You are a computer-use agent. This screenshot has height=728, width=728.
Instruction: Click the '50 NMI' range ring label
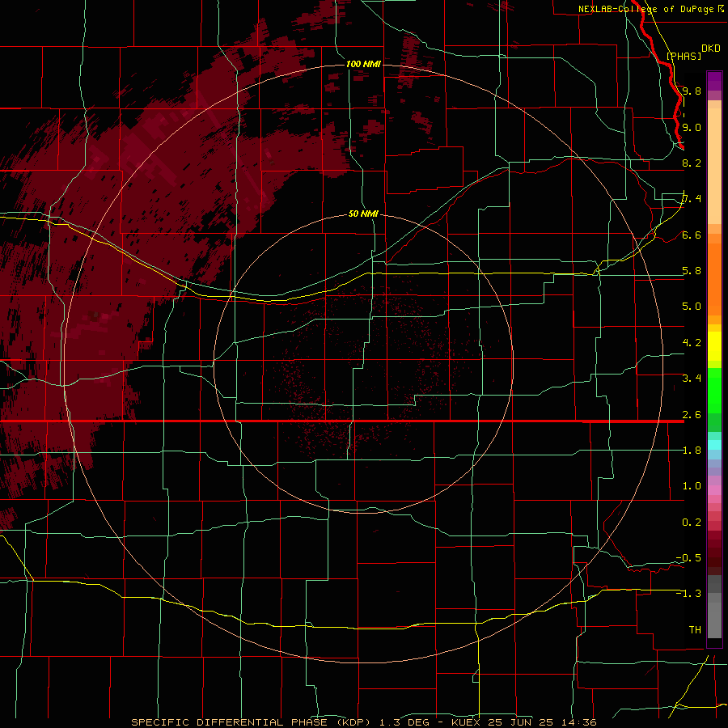coord(363,214)
